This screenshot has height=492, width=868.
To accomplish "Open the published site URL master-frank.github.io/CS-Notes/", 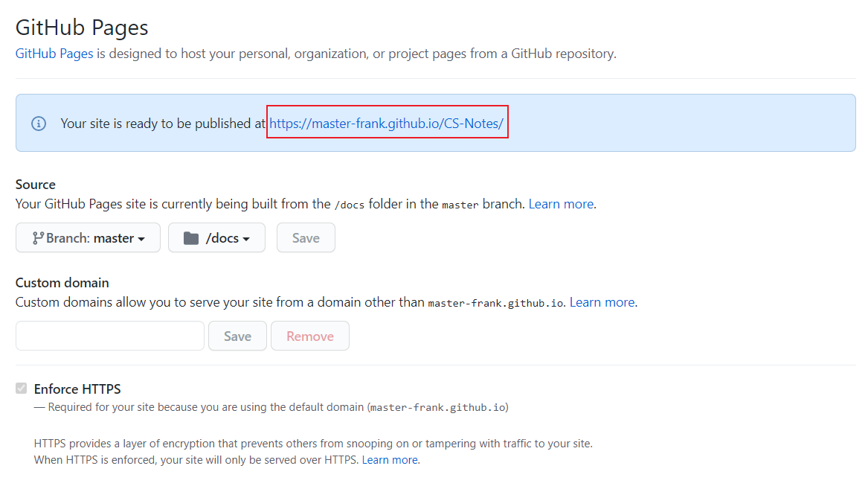I will [x=386, y=123].
